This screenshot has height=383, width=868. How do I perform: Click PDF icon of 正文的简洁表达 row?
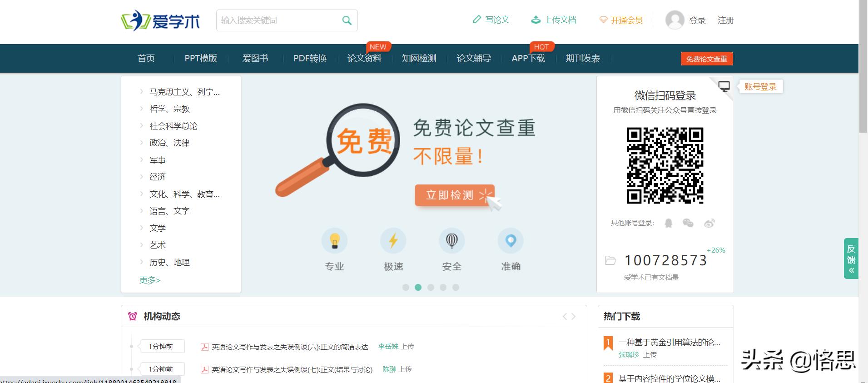pyautogui.click(x=204, y=347)
